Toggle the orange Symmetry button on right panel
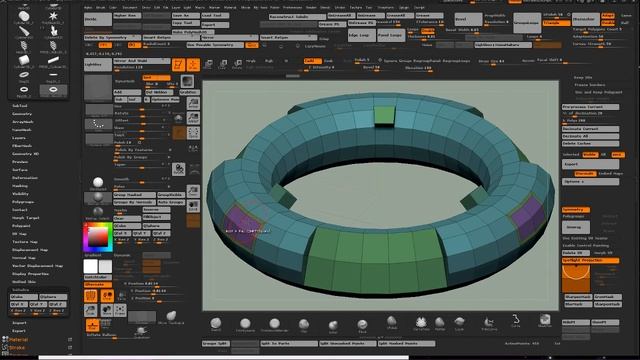The width and height of the screenshot is (640, 360). (x=576, y=210)
